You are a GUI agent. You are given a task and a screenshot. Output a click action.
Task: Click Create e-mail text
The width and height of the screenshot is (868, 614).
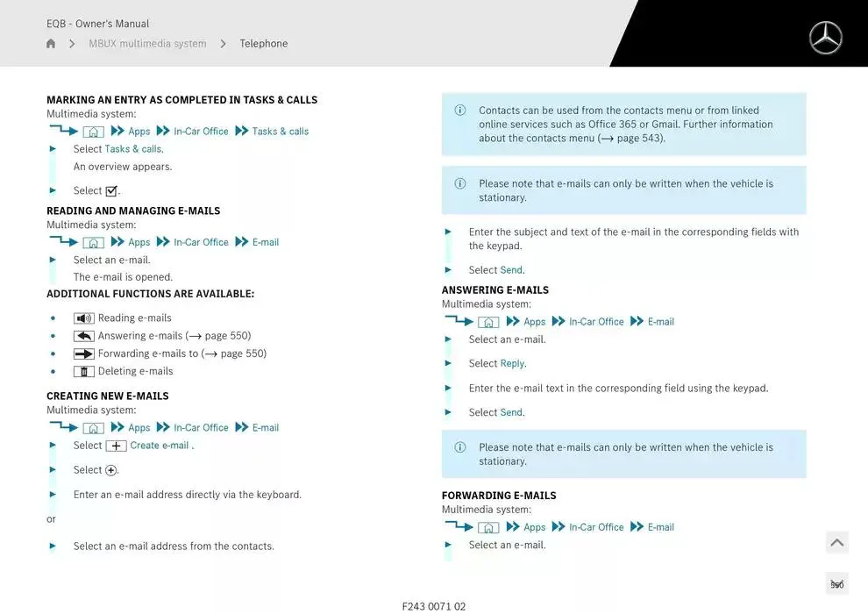tap(160, 445)
